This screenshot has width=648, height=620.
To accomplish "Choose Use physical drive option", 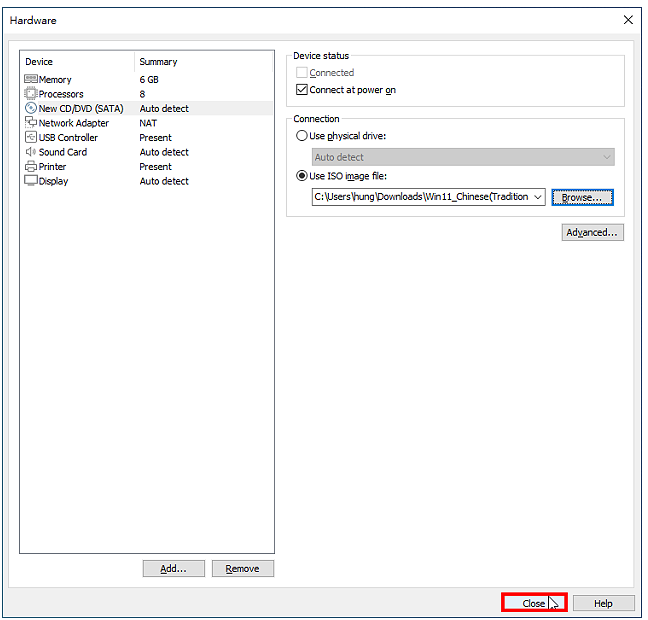I will (302, 136).
